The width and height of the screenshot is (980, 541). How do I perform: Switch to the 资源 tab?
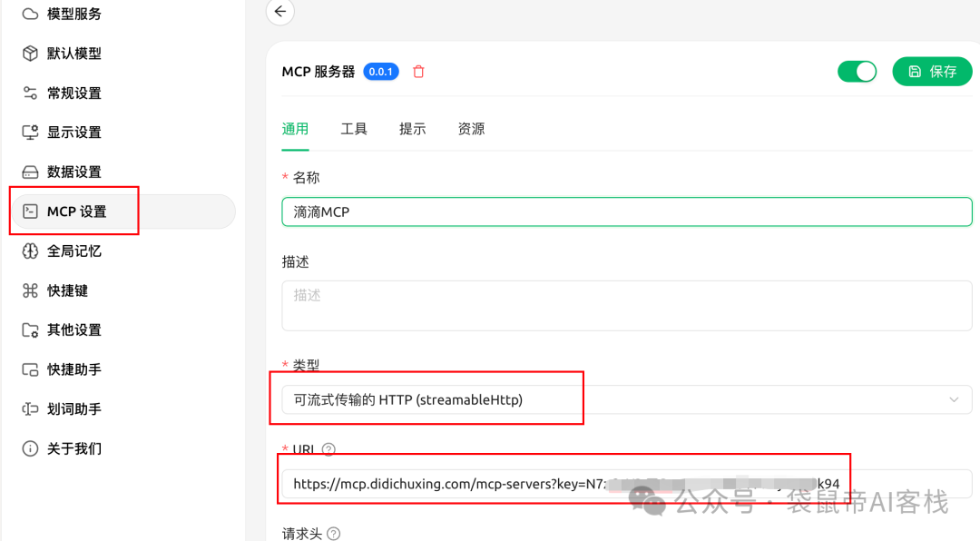(x=471, y=129)
